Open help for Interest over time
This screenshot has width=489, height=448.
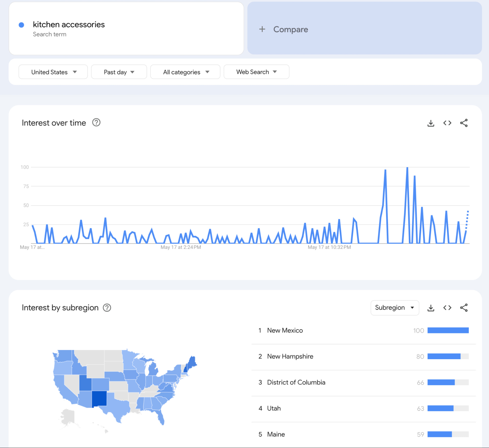point(96,123)
